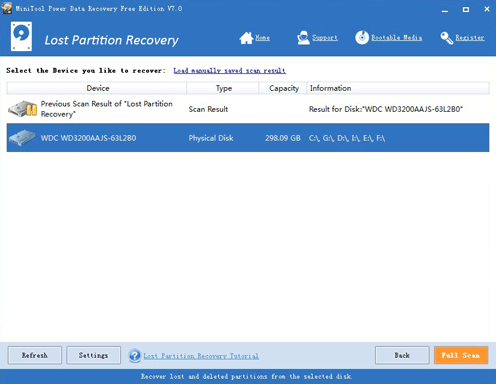496x384 pixels.
Task: Close the MiniTool Power Data Recovery window
Action: point(487,9)
